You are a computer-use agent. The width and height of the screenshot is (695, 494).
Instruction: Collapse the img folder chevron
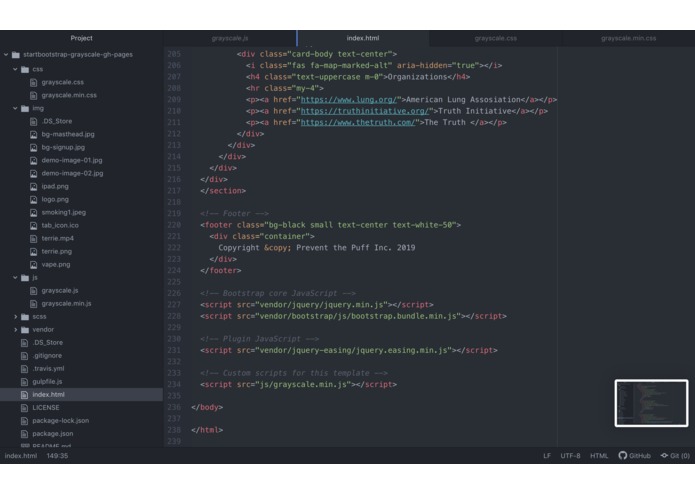coord(15,108)
